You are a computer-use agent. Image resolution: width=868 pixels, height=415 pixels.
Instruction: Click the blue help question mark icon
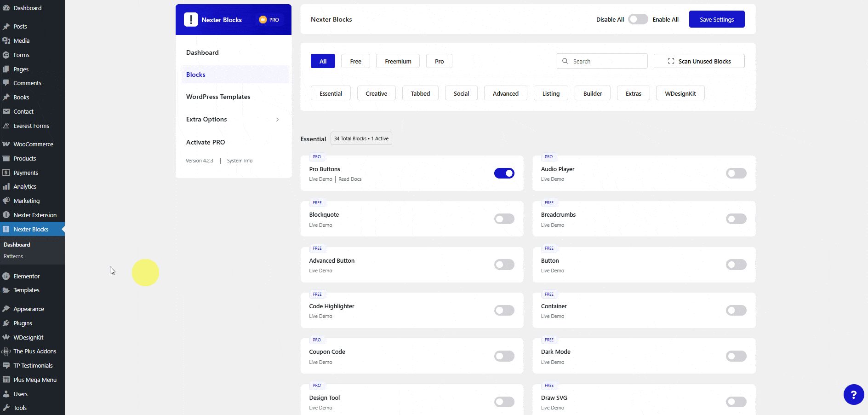854,394
